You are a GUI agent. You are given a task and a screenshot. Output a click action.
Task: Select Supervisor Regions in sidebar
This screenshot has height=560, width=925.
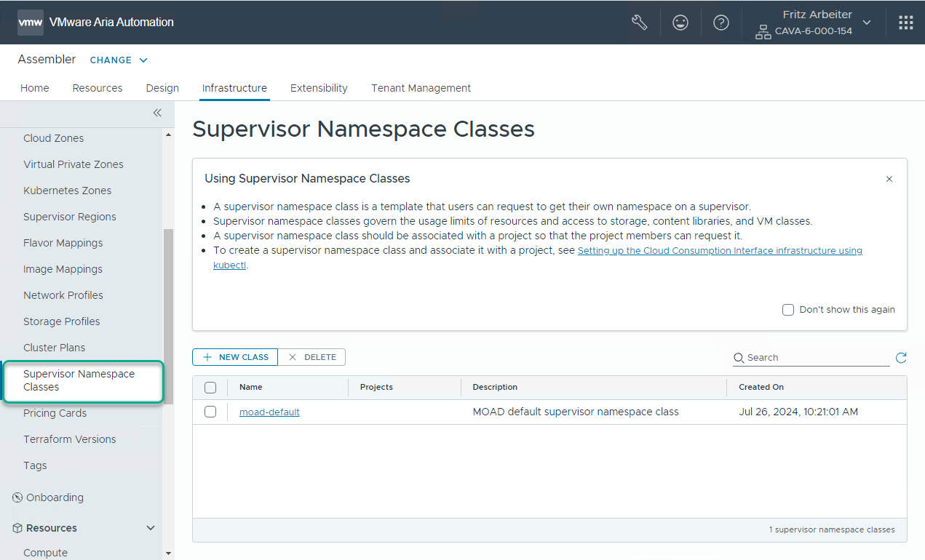tap(70, 217)
